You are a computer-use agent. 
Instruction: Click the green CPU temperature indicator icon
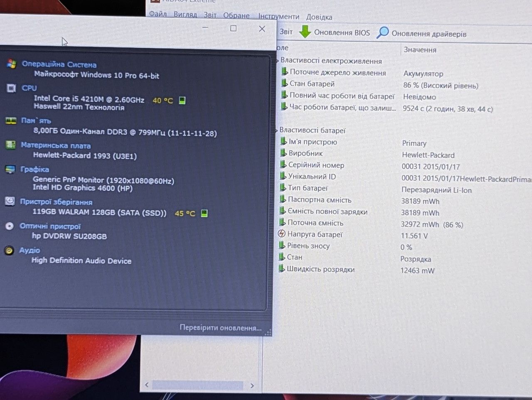tap(182, 101)
